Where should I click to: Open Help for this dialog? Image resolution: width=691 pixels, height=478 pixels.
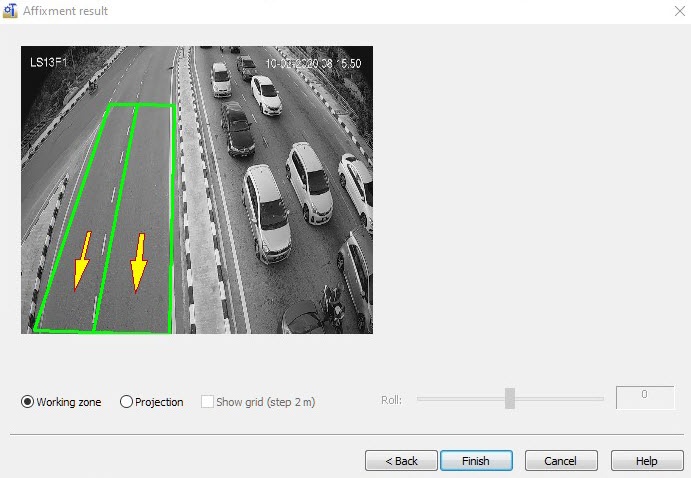pyautogui.click(x=647, y=461)
